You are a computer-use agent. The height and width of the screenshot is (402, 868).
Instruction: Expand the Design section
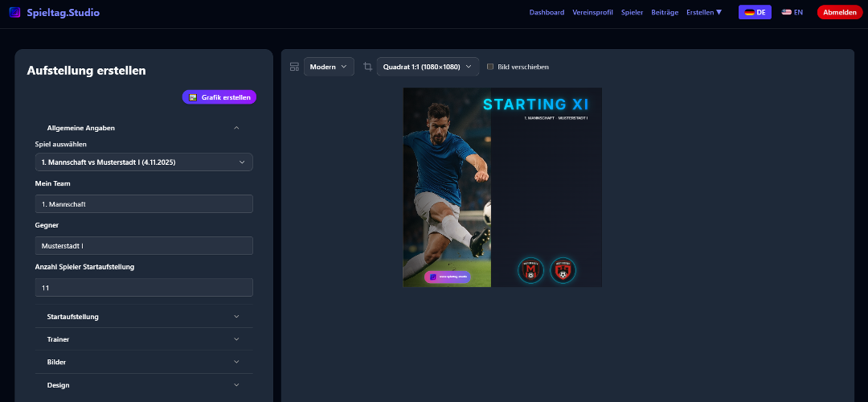pos(143,385)
